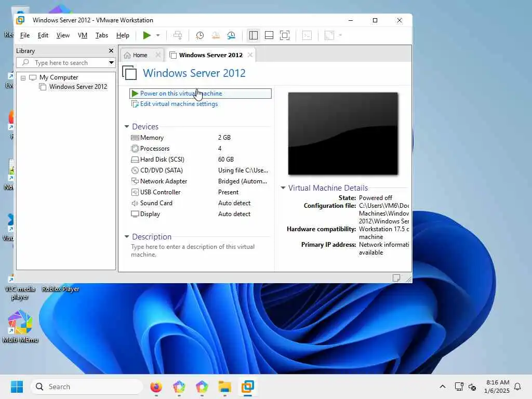Take a snapshot using the clock icon
532x399 pixels.
200,35
